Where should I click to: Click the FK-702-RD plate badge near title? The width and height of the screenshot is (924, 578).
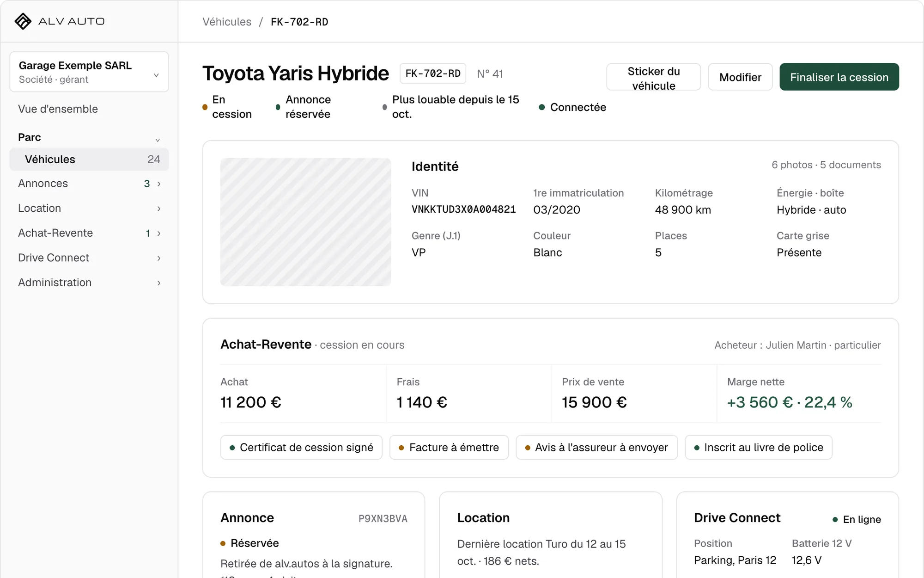pos(433,74)
